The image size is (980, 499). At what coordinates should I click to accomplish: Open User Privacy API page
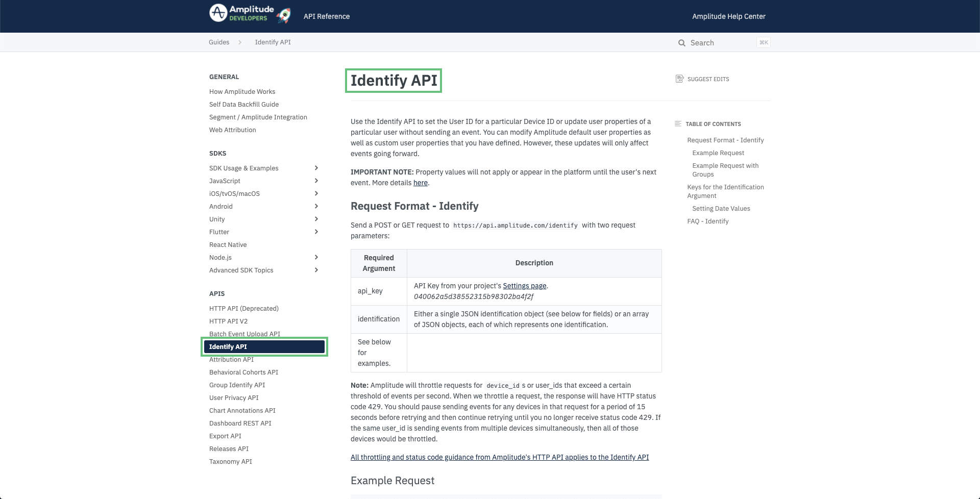(234, 397)
